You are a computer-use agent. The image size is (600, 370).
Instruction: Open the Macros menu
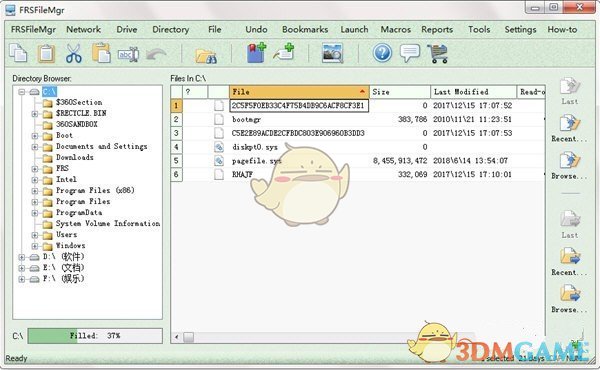[396, 29]
